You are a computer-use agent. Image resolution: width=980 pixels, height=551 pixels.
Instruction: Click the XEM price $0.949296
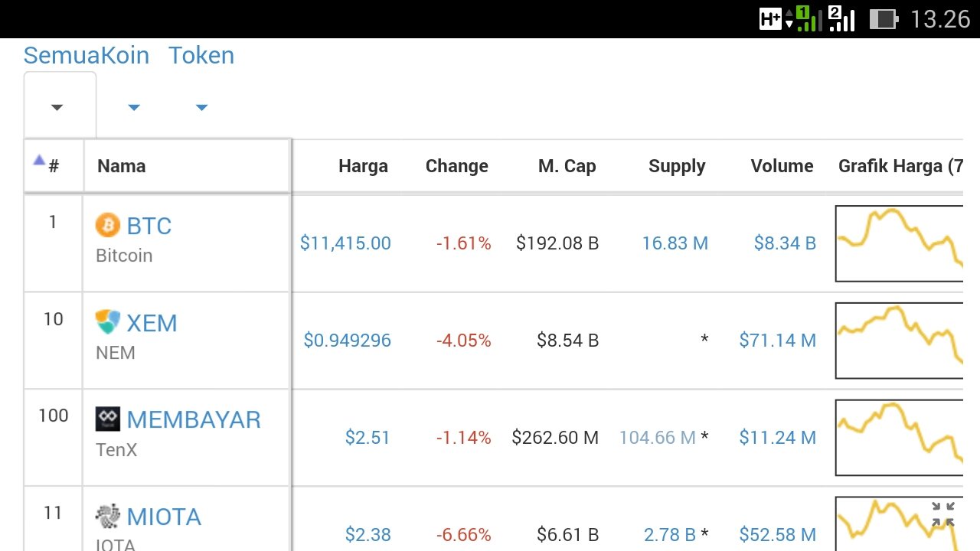(x=347, y=341)
